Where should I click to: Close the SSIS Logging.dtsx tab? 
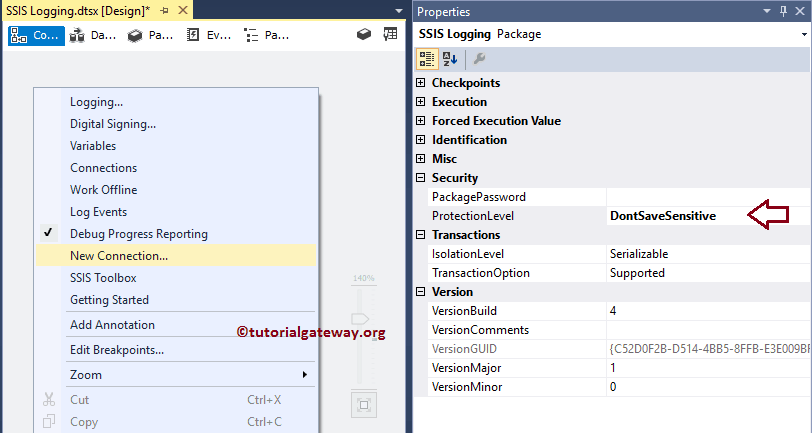(x=181, y=9)
